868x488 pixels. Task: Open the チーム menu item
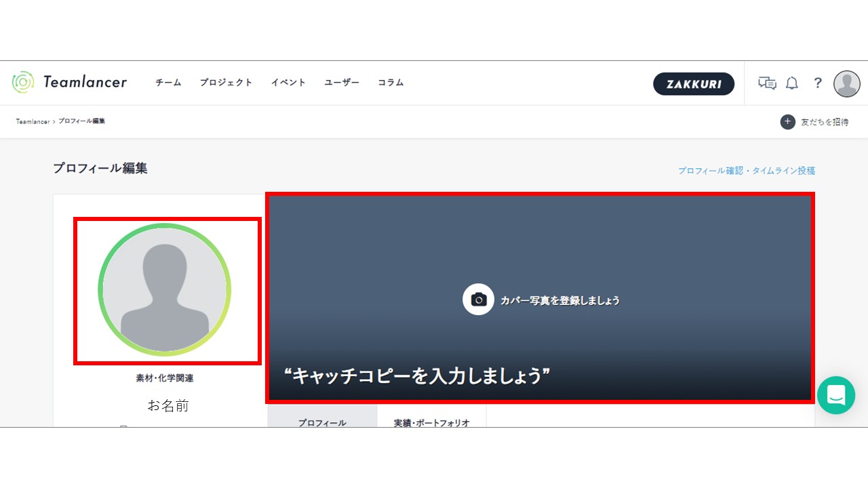pos(168,83)
